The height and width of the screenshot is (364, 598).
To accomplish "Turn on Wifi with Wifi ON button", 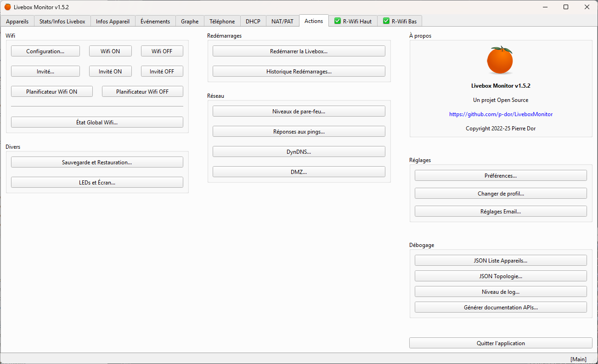I will point(110,51).
